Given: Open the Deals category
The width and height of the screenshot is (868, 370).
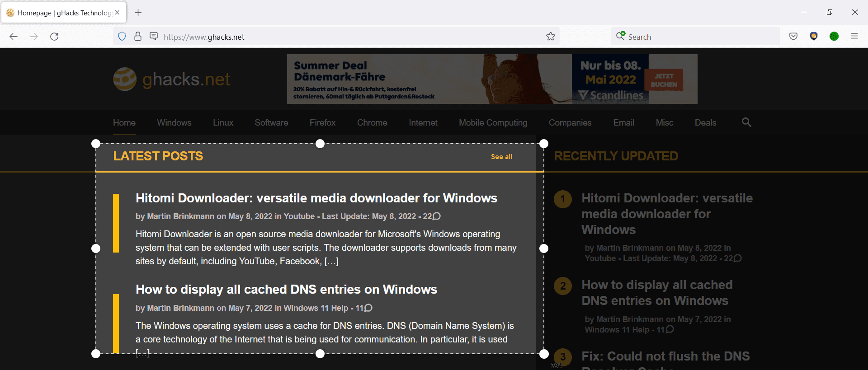Looking at the screenshot, I should click(x=705, y=123).
